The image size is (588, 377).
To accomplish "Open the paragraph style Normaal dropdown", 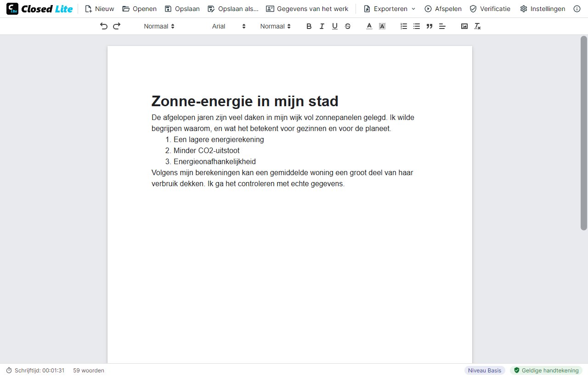I will point(159,26).
